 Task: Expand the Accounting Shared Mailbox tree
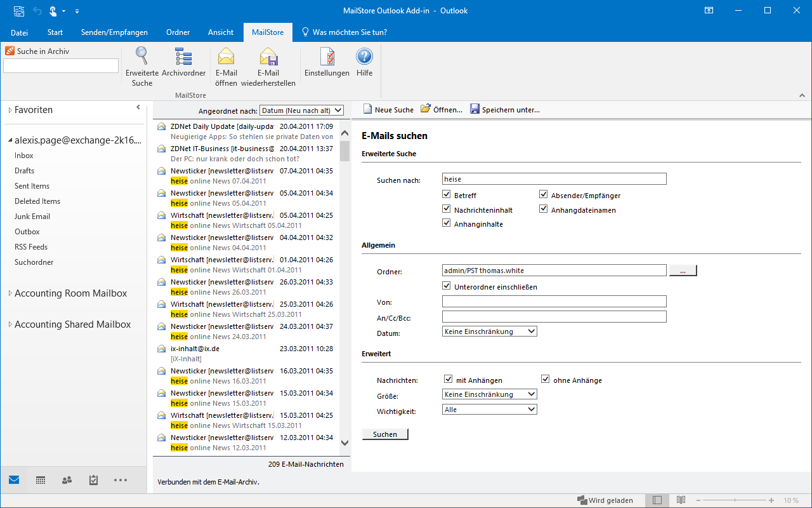[x=10, y=324]
